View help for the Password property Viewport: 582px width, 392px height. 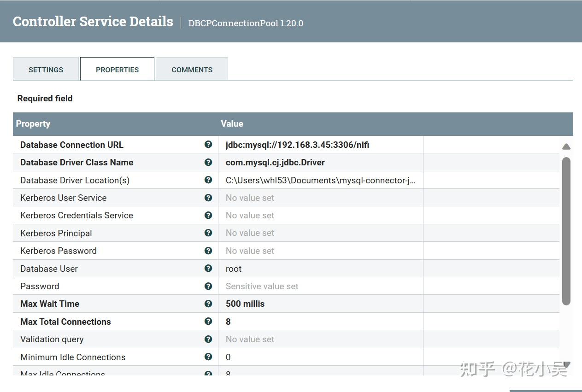tap(208, 286)
